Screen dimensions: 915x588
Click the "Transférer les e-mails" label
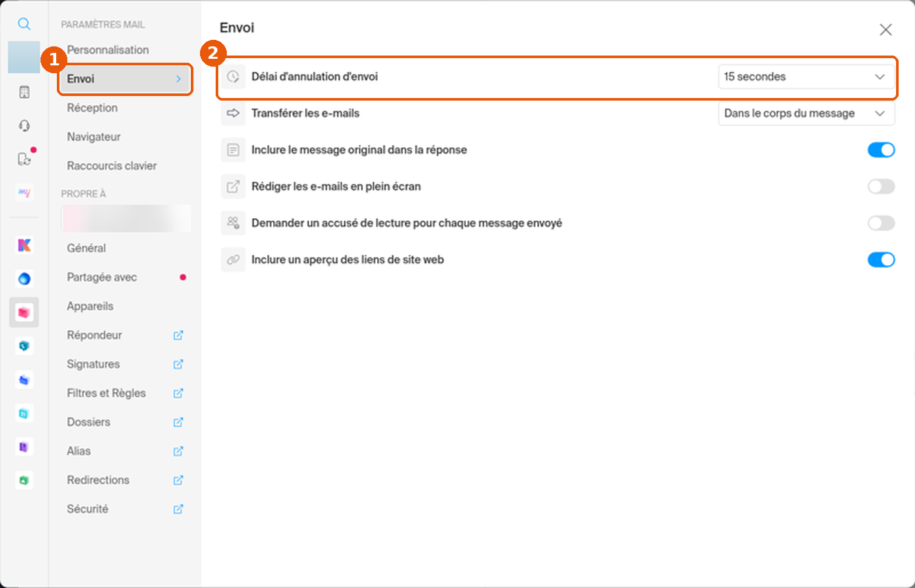[305, 113]
